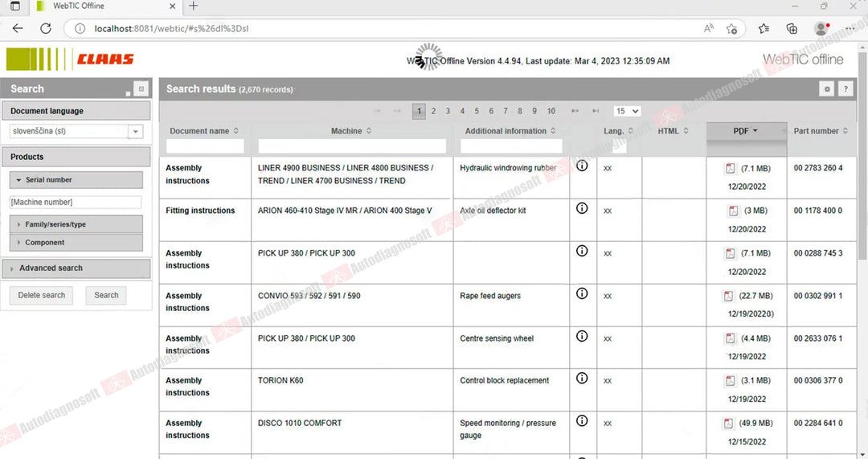Go to results page 10
Viewport: 868px width, 459px height.
click(551, 111)
